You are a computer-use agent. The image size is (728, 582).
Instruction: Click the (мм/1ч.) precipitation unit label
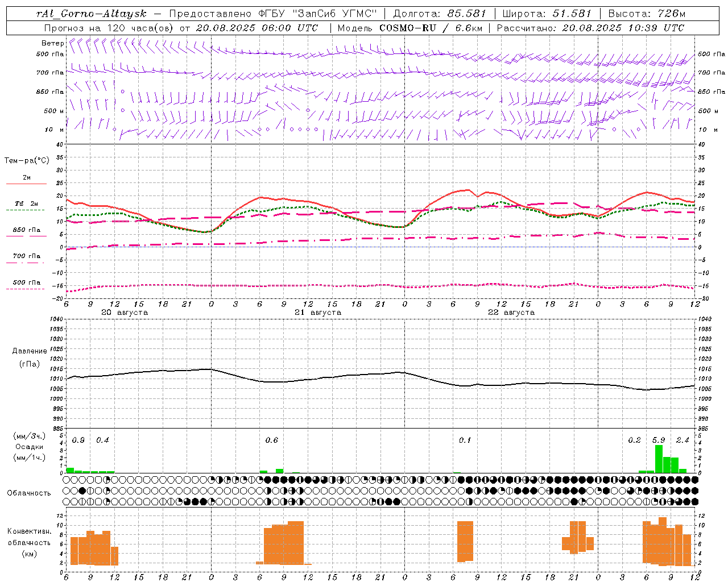pos(30,458)
